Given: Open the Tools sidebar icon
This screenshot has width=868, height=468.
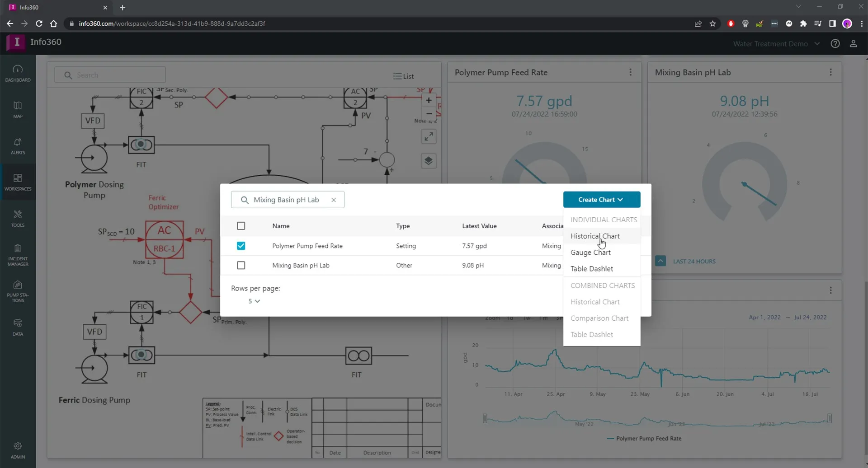Looking at the screenshot, I should tap(18, 218).
